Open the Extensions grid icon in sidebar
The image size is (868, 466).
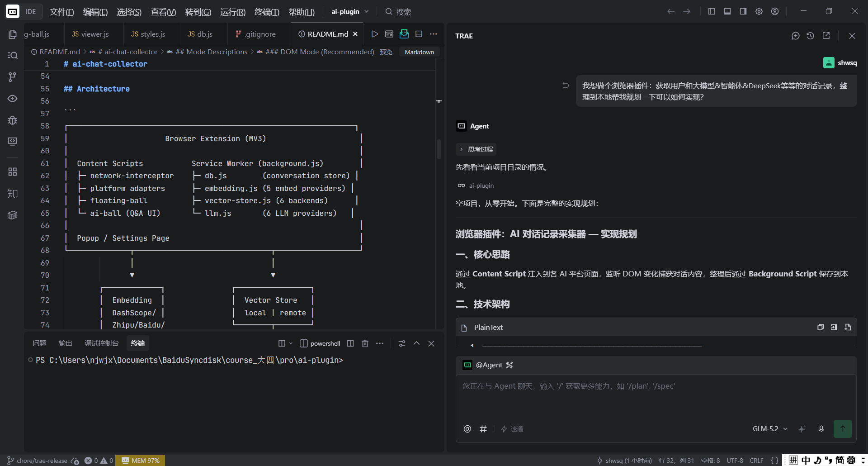click(13, 172)
